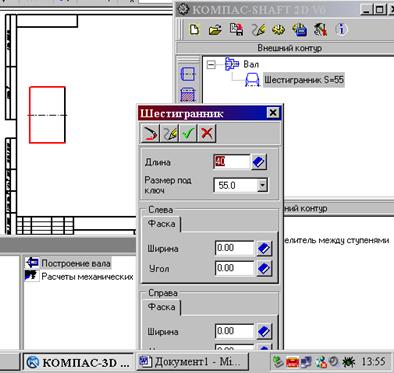The image size is (394, 373).
Task: Click the yellow gear icon in KOMPAS-SHAFT toolbar
Action: pyautogui.click(x=279, y=30)
